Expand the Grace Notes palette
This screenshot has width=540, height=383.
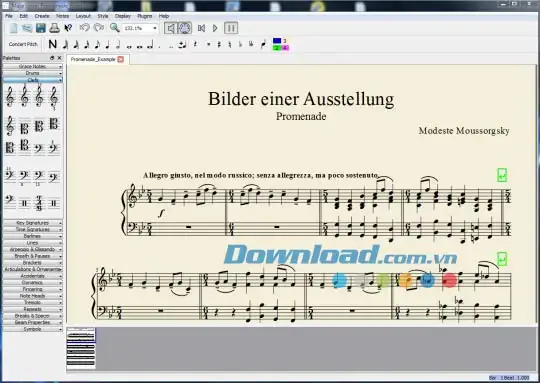[33, 66]
